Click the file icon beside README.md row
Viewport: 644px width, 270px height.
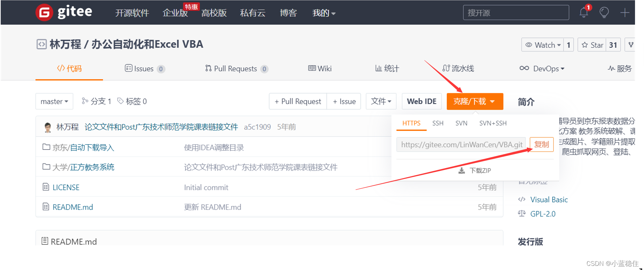[x=46, y=206]
